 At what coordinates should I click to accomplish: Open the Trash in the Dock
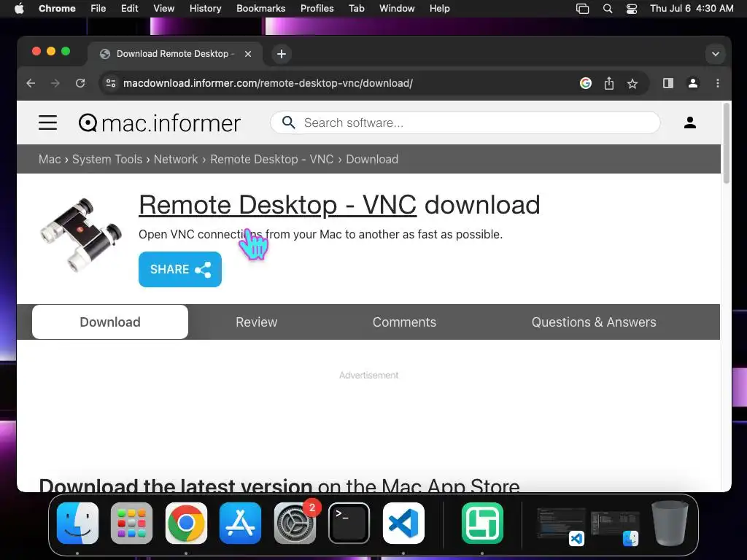670,523
